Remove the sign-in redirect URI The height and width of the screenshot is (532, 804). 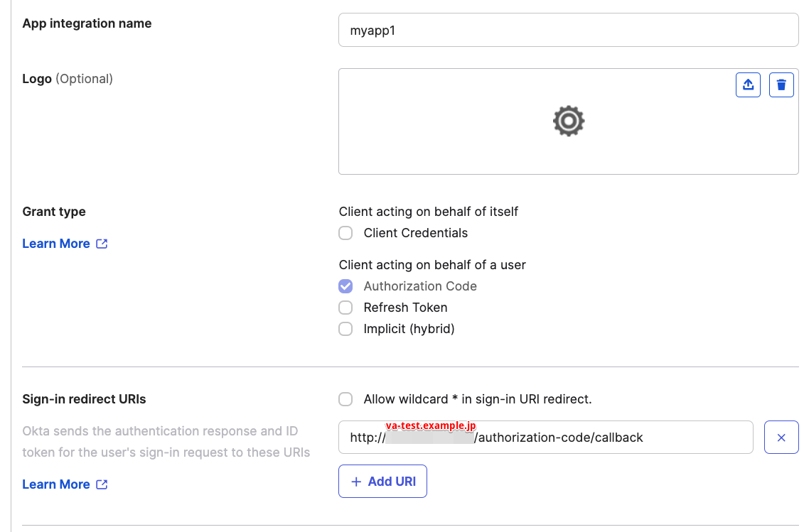tap(781, 438)
